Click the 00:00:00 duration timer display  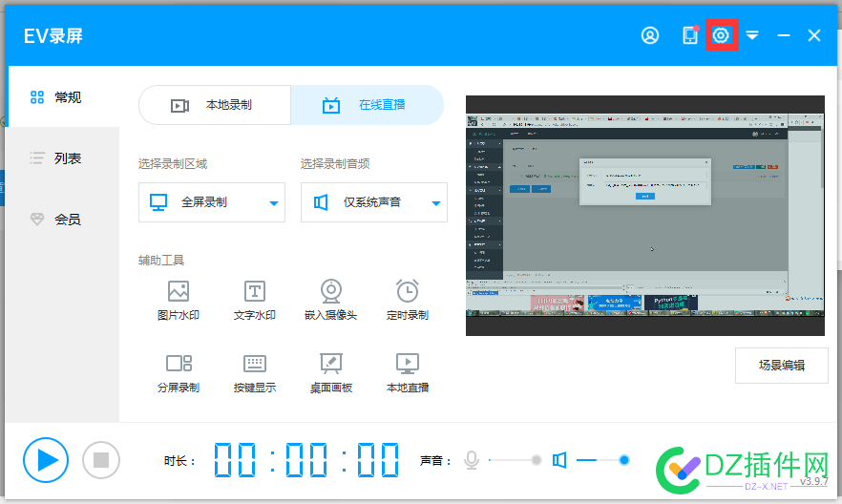(x=306, y=460)
